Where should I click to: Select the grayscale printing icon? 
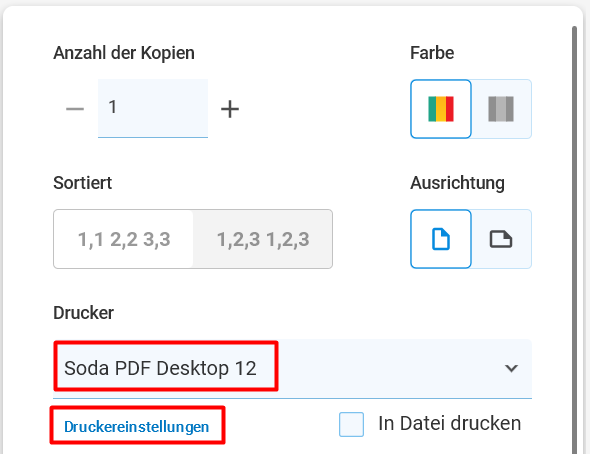tap(501, 109)
